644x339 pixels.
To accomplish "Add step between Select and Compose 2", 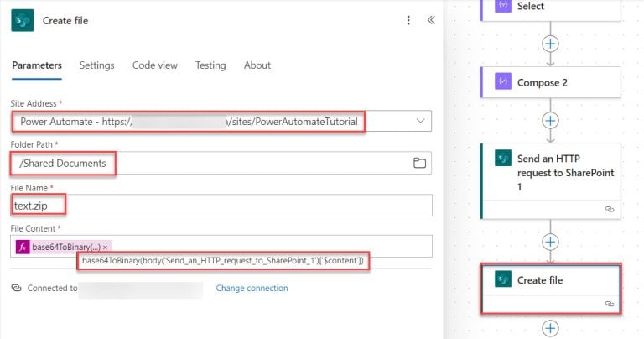I will click(x=550, y=44).
